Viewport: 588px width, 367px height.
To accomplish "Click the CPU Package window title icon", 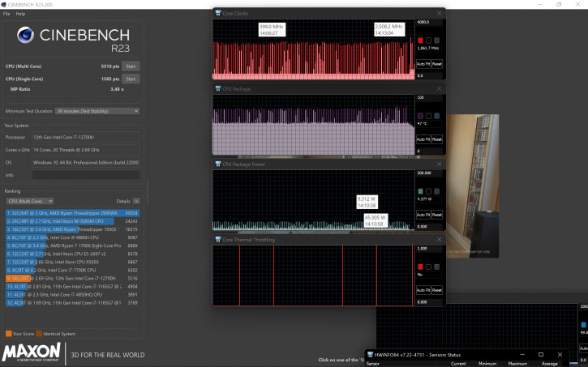I will click(218, 89).
